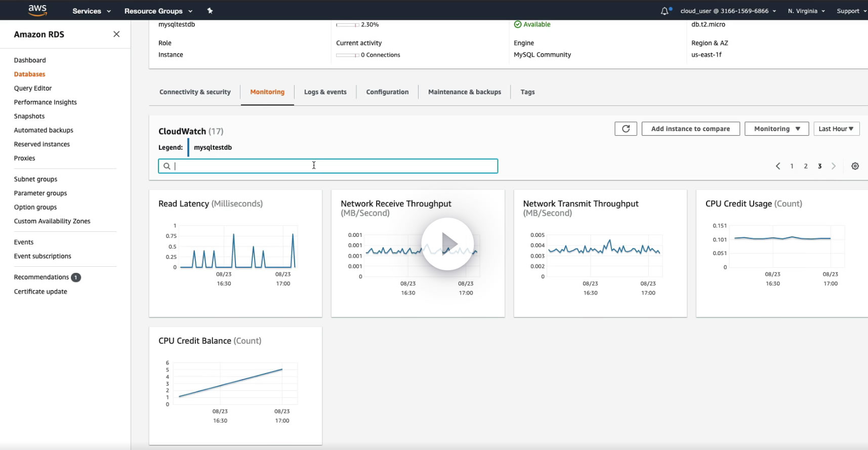The width and height of the screenshot is (868, 450).
Task: Click the AWS logo home icon
Action: (37, 10)
